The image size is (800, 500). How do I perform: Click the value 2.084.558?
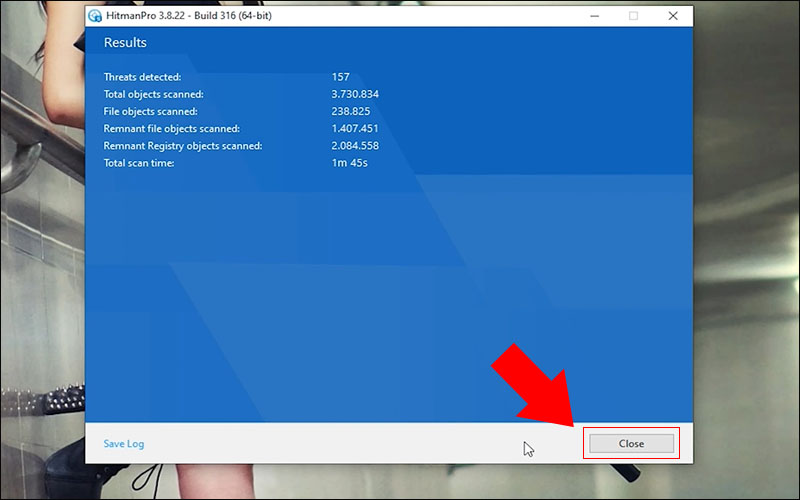[355, 146]
